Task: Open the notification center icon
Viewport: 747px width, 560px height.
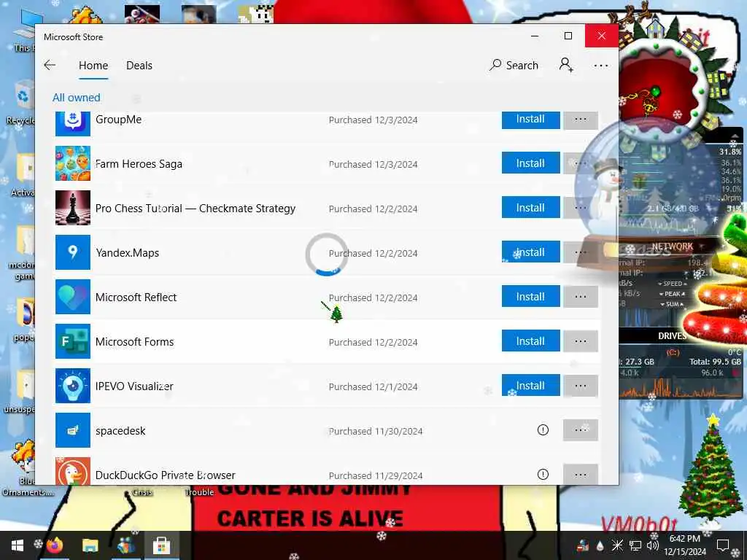Action: (x=723, y=545)
